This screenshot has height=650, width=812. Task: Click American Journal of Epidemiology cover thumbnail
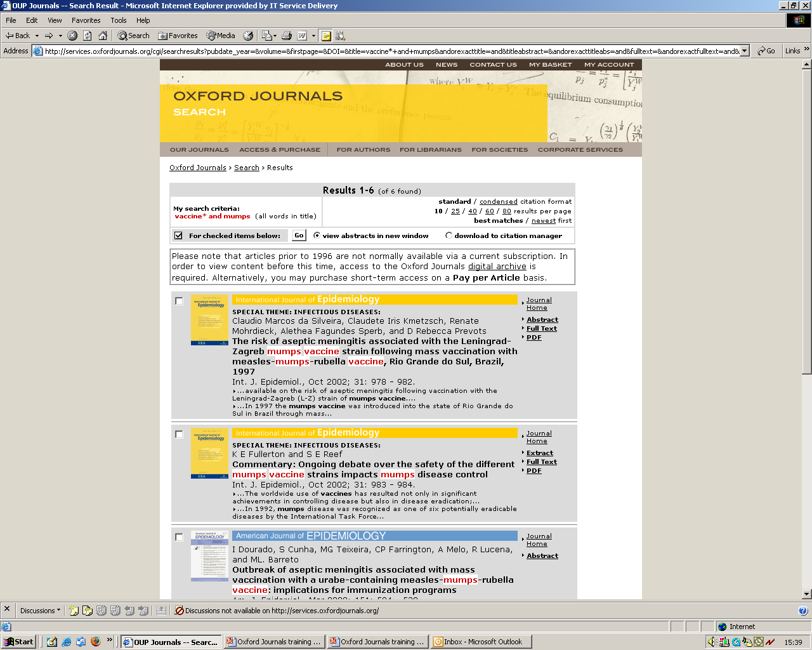pyautogui.click(x=209, y=556)
